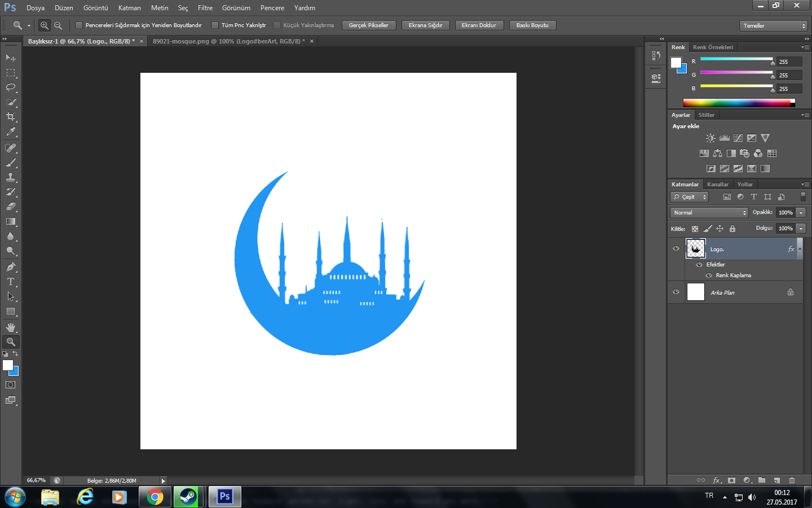812x508 pixels.
Task: Select the Type tool
Action: click(x=11, y=281)
